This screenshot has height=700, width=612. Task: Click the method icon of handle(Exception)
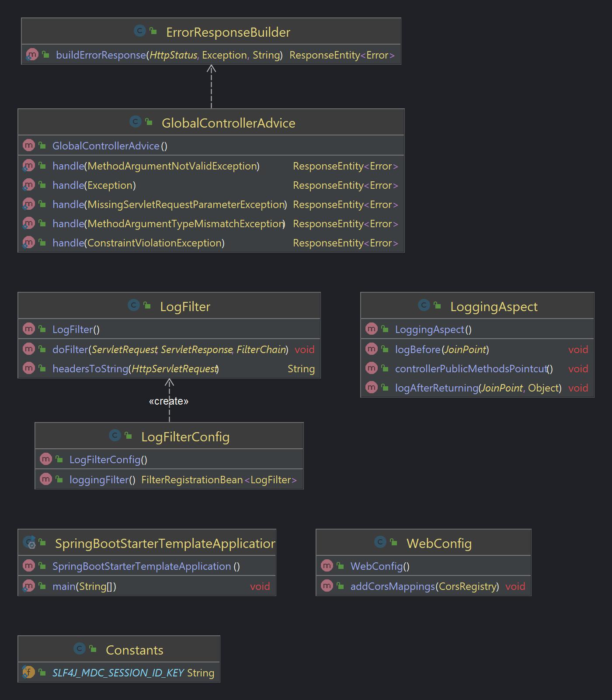pyautogui.click(x=28, y=185)
